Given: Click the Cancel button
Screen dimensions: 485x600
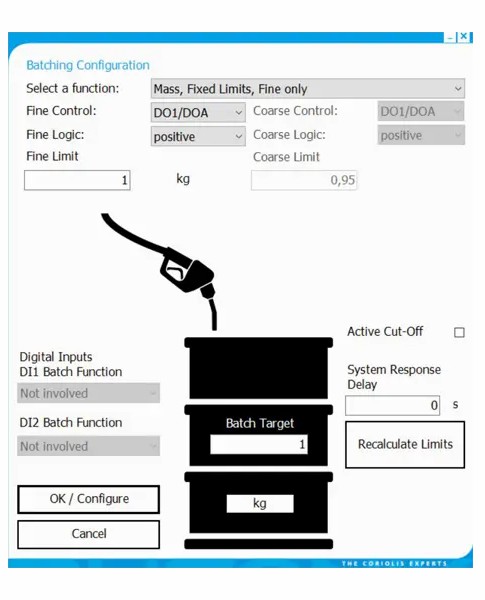Looking at the screenshot, I should pyautogui.click(x=88, y=534).
